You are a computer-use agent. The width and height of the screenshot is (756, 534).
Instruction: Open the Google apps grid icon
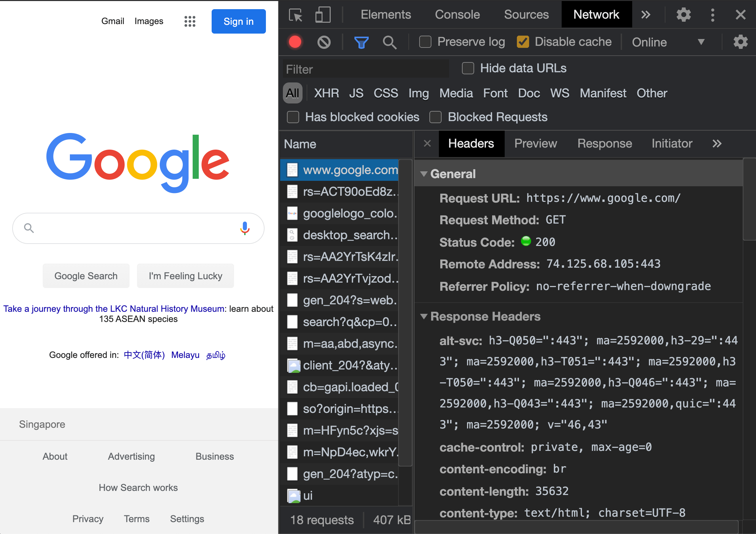coord(190,21)
